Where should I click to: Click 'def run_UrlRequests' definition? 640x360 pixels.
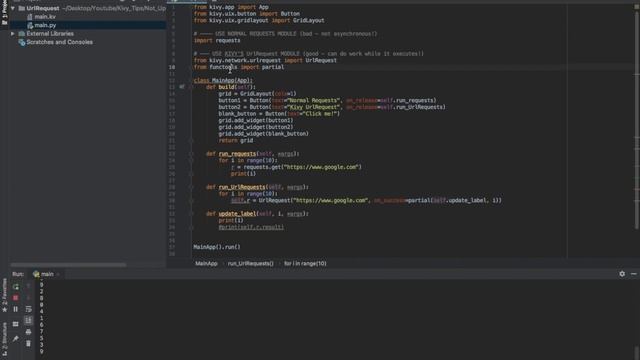257,187
